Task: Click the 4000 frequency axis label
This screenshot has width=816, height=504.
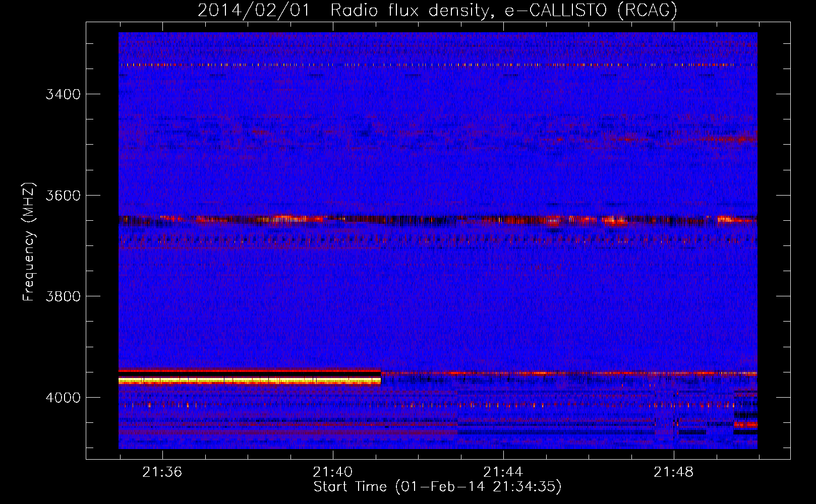Action: coord(63,398)
